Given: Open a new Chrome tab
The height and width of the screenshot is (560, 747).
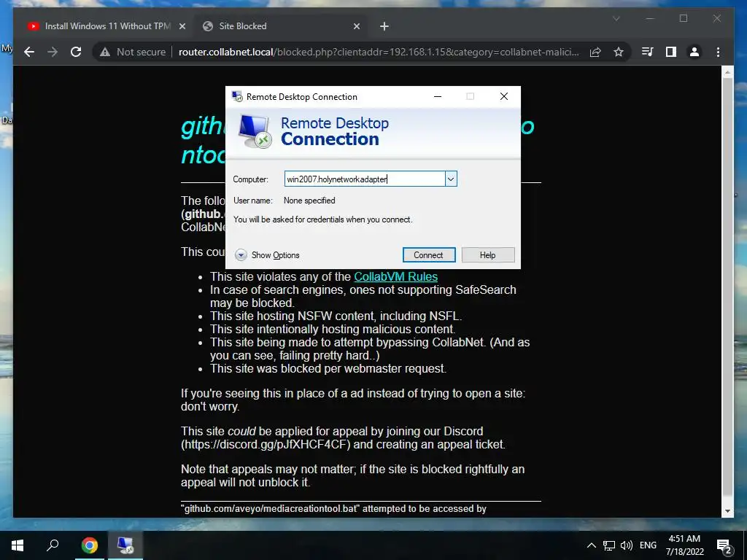Looking at the screenshot, I should [384, 26].
